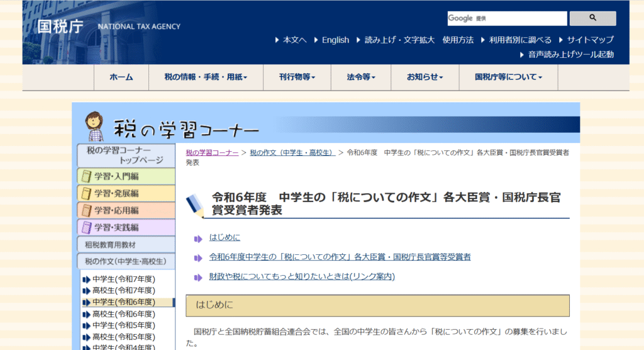This screenshot has height=350, width=644.
Task: Open 税の作文(中学生・高校生) sidebar item
Action: (x=126, y=261)
